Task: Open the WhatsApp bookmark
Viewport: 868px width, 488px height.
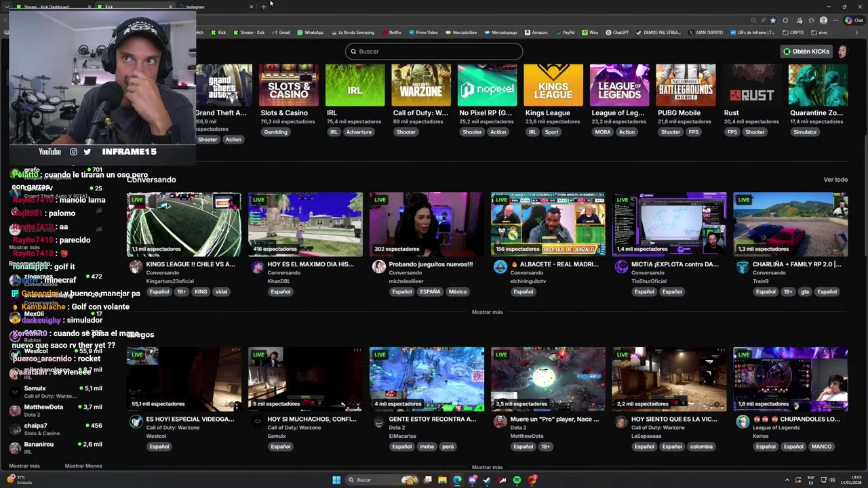Action: point(311,33)
